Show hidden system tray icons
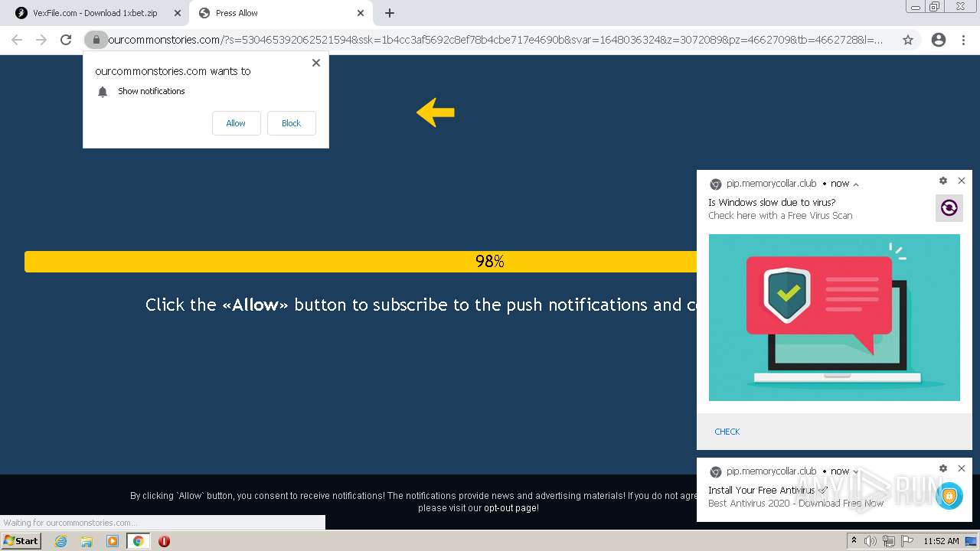 click(854, 541)
